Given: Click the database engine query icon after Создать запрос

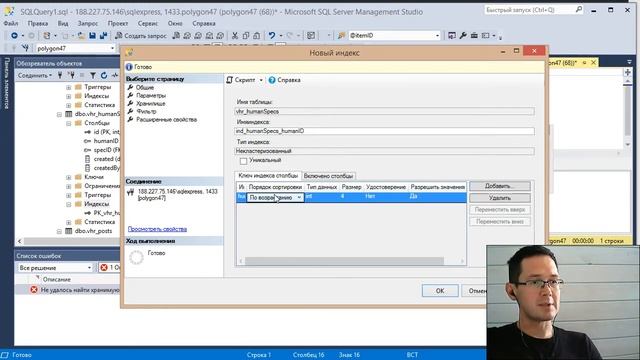Looking at the screenshot, I should (x=176, y=36).
